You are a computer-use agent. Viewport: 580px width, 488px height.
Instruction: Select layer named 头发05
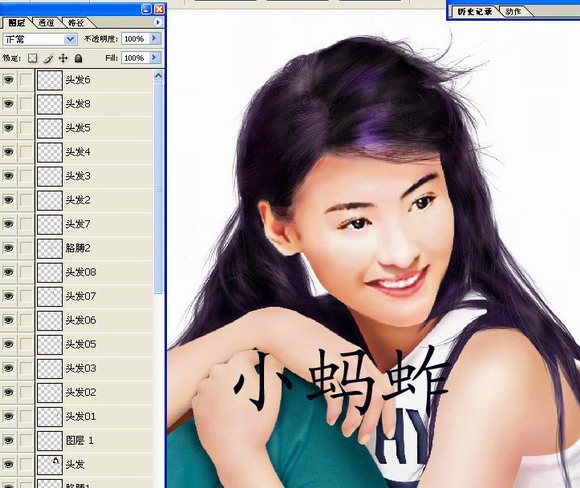pos(81,344)
